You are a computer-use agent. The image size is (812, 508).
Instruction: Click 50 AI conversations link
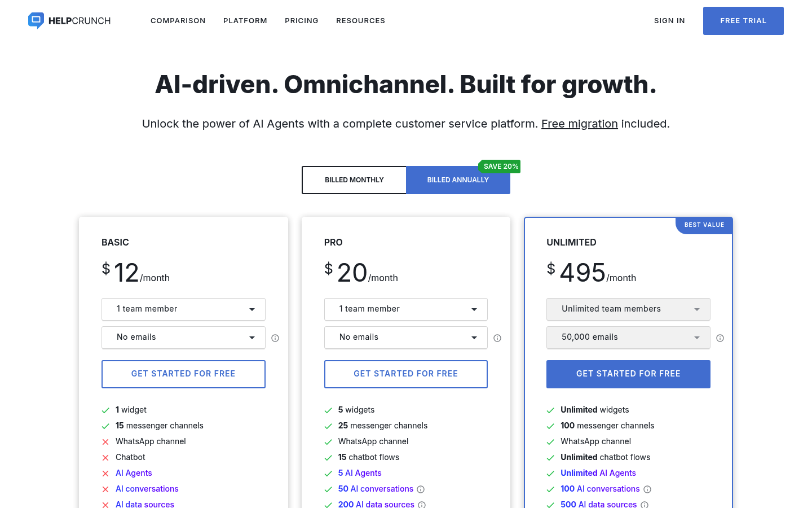(x=376, y=489)
